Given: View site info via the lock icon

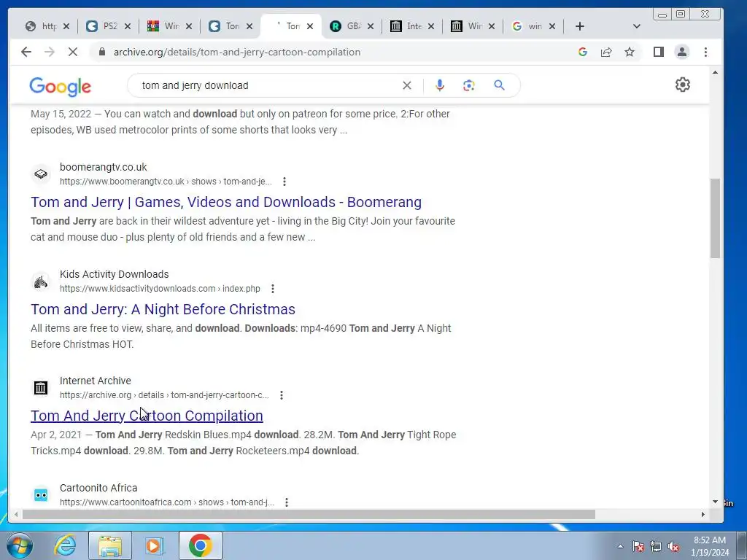Looking at the screenshot, I should (101, 52).
